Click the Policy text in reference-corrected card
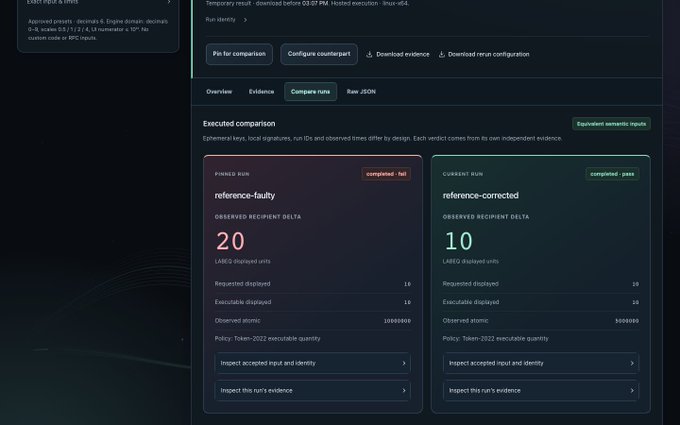The height and width of the screenshot is (425, 680). (496, 339)
